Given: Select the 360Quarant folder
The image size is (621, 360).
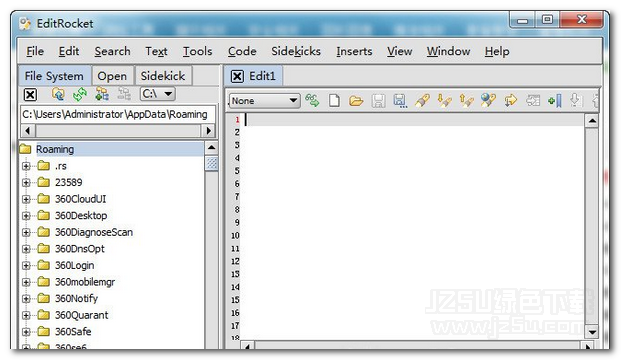Looking at the screenshot, I should click(x=81, y=315).
